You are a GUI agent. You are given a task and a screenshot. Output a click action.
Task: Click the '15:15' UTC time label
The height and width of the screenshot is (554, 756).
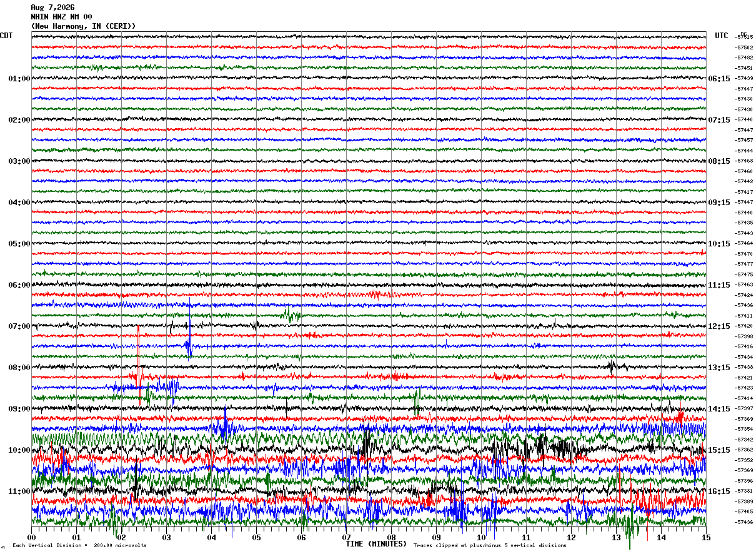click(x=719, y=450)
